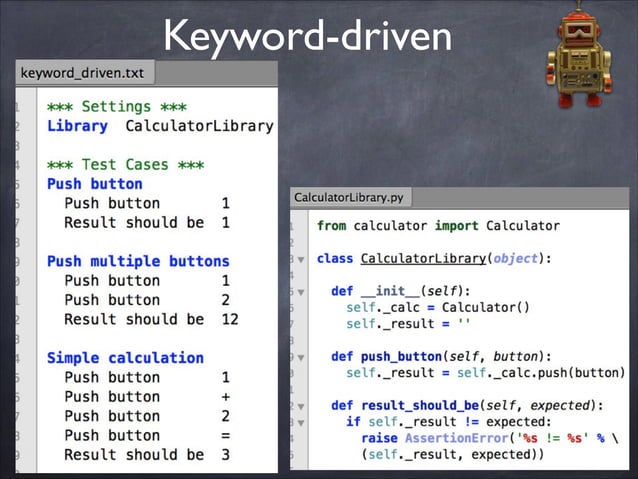Click the robot toy image
The image size is (638, 479).
[x=579, y=55]
